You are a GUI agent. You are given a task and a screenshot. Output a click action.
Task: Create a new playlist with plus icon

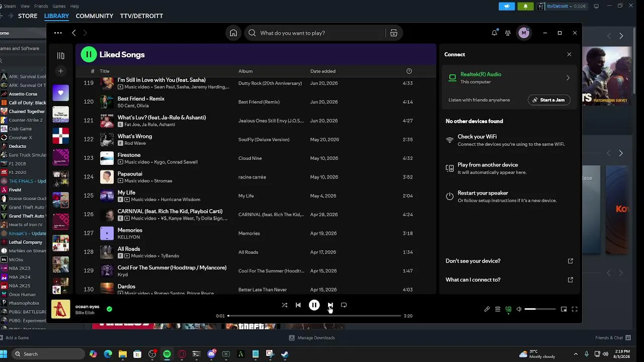click(61, 71)
